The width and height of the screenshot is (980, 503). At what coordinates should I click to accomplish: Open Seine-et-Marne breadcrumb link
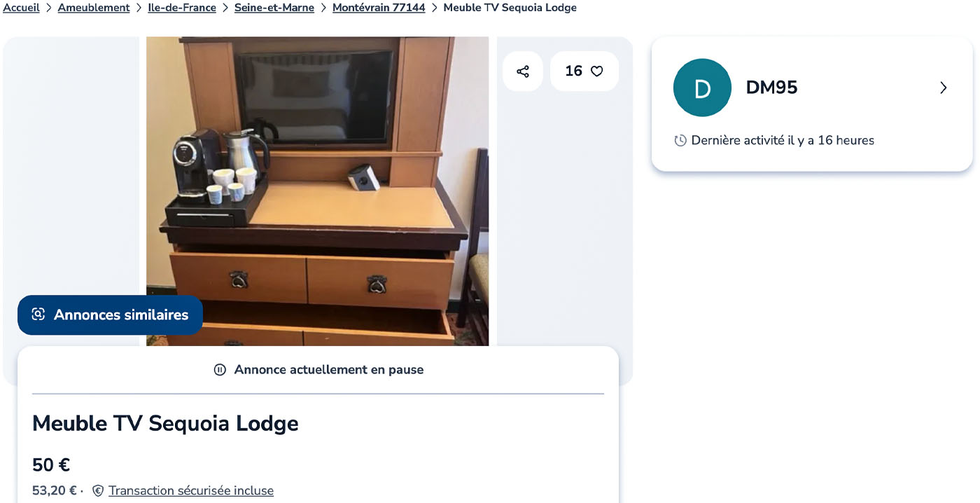(274, 8)
